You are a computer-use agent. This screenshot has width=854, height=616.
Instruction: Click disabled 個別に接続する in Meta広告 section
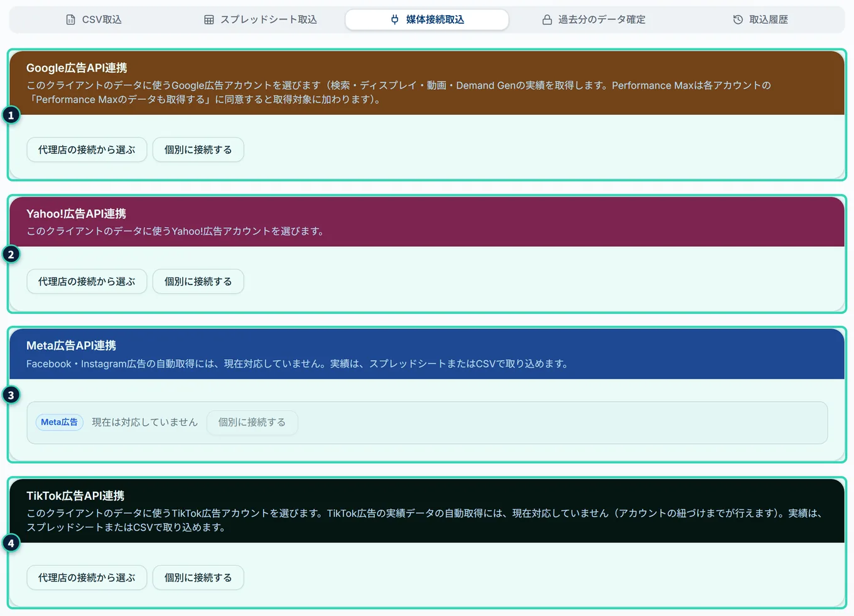252,422
